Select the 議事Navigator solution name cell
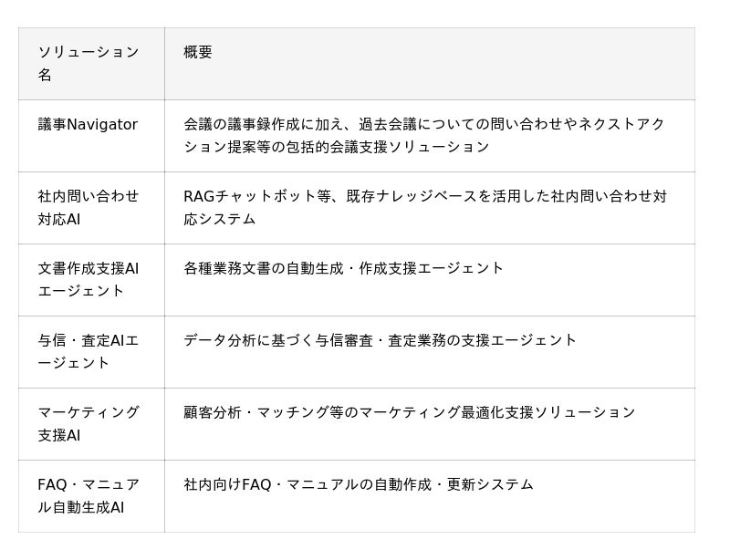Screen dimensions: 730x560 point(88,124)
